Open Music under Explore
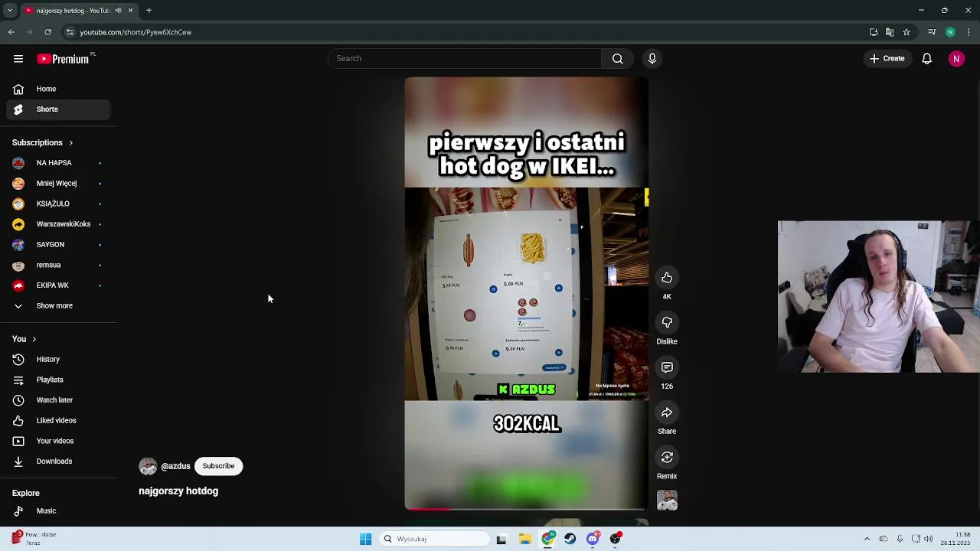The width and height of the screenshot is (980, 551). [58, 511]
